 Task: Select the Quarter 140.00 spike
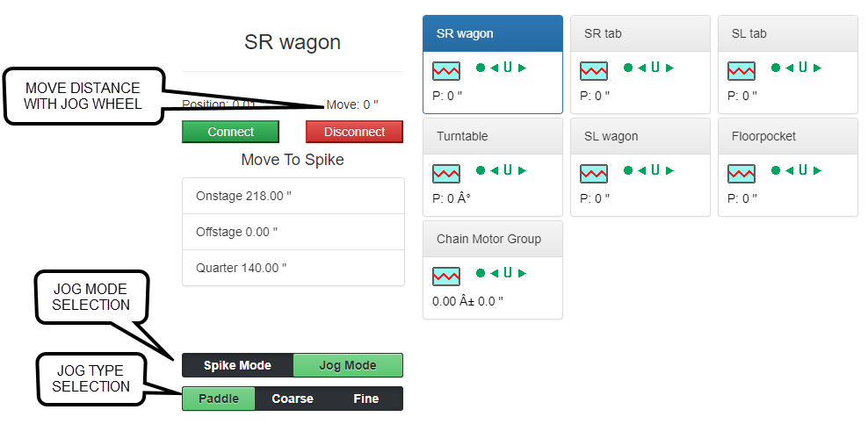(x=293, y=268)
